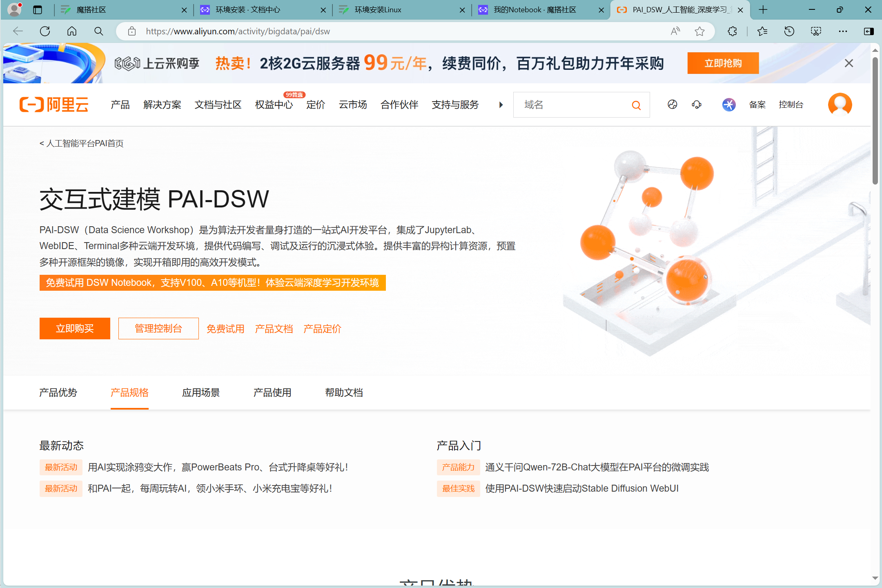Open the 解决方案 navigation menu
Screen dimensions: 882x588
[162, 105]
